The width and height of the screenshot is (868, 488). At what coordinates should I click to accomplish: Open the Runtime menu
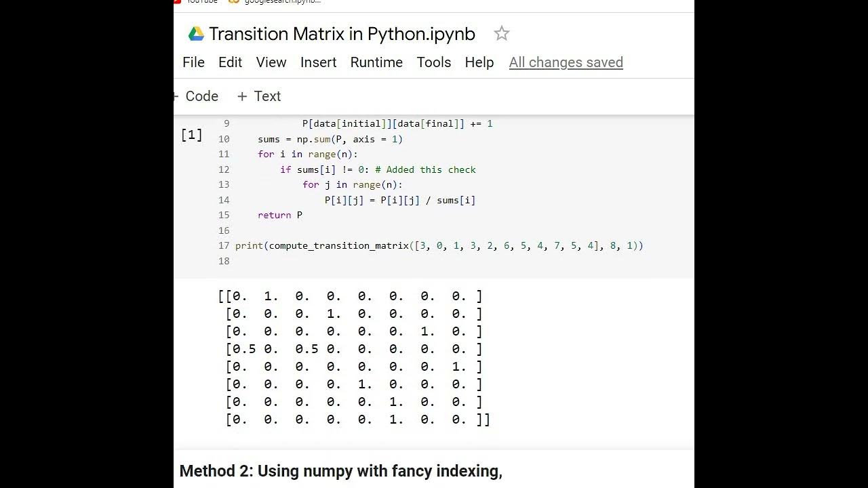(376, 62)
